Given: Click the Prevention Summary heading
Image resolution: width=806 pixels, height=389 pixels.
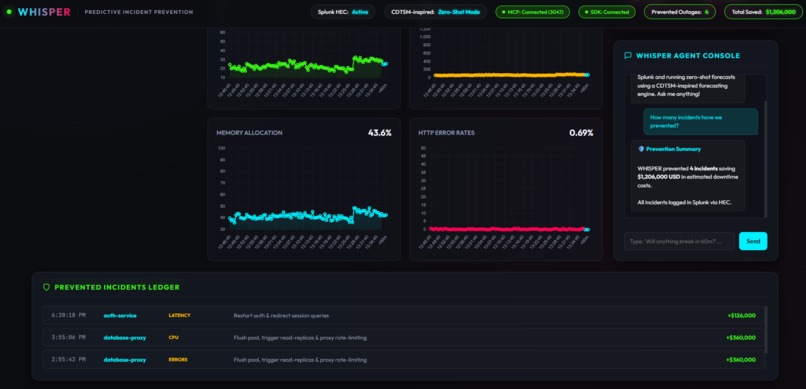Looking at the screenshot, I should (x=673, y=149).
